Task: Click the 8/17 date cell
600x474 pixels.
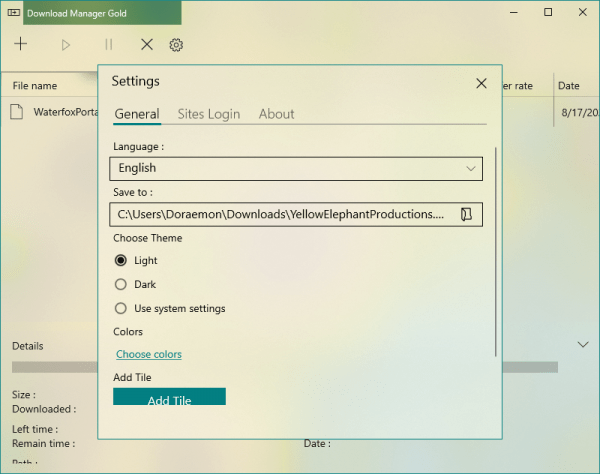Action: click(x=580, y=112)
